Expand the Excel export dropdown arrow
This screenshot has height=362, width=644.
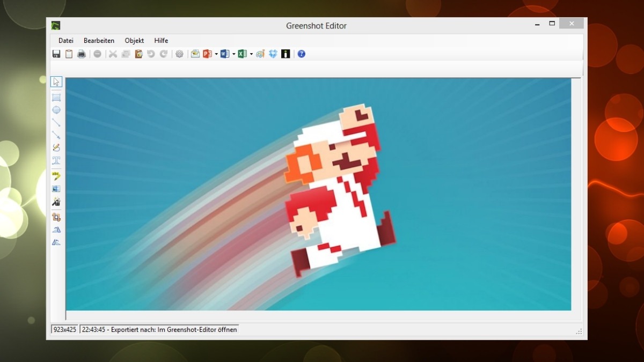pos(251,54)
